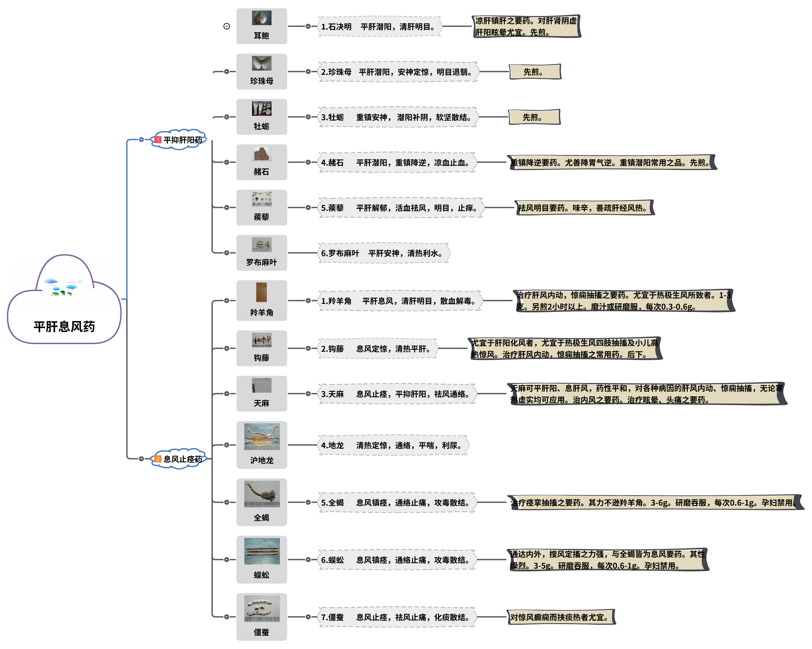Click the 先煎 note beside 珍珠母

coord(535,72)
